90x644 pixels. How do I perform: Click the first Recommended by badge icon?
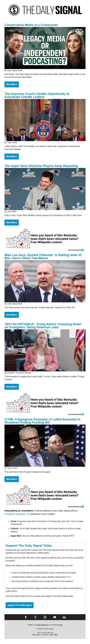pos(83,250)
